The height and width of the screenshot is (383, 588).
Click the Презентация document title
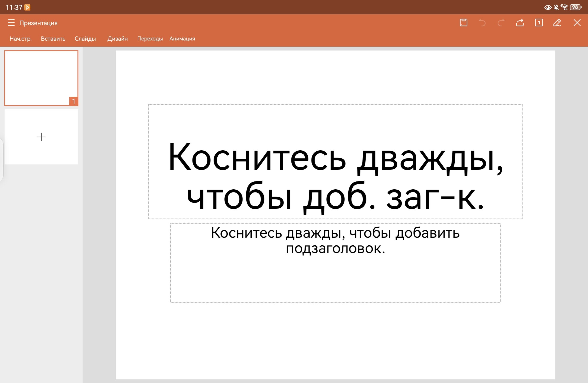pyautogui.click(x=38, y=23)
